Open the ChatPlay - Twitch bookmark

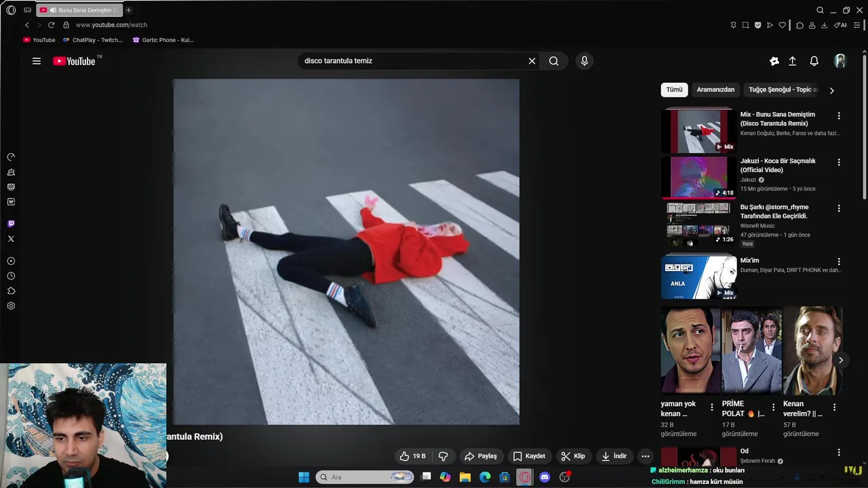click(93, 40)
